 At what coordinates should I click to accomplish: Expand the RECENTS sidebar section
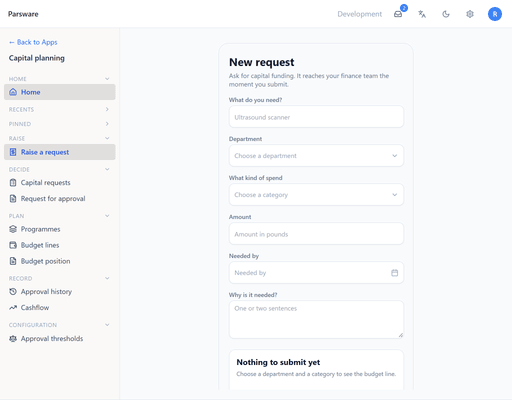[x=107, y=109]
